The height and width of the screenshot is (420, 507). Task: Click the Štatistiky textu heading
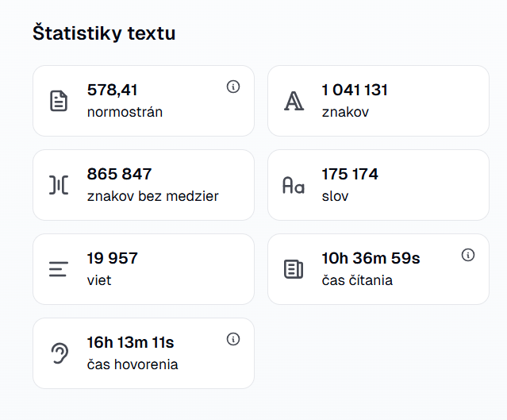(x=104, y=33)
